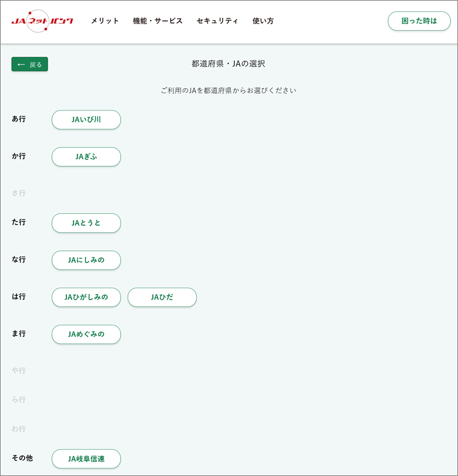
Task: Click the ま行 row label
Action: [x=19, y=333]
